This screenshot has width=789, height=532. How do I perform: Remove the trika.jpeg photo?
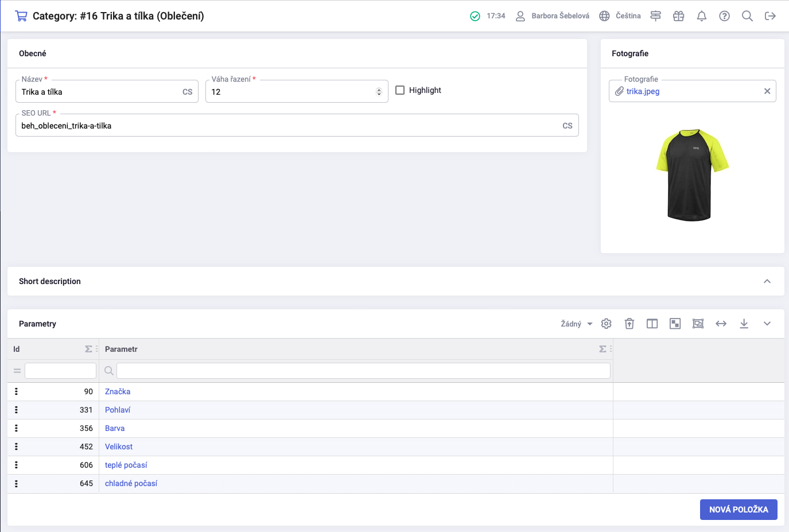click(x=767, y=91)
